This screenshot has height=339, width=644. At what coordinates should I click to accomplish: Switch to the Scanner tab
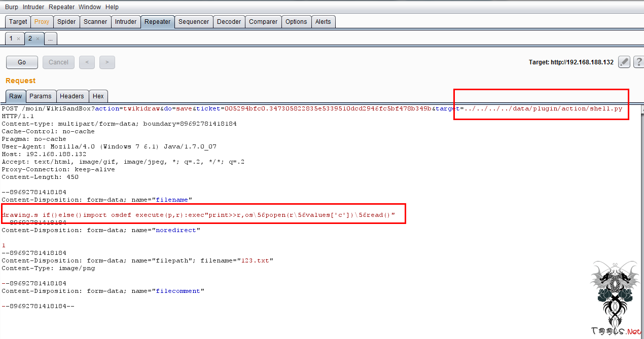click(95, 22)
